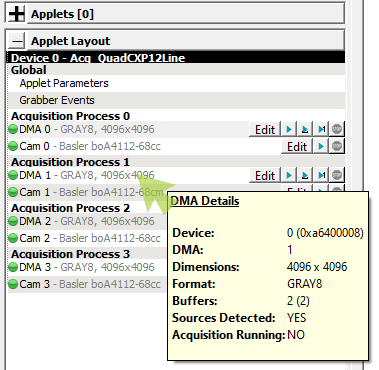This screenshot has width=379, height=370.
Task: Click the Applets [0] header bar
Action: coord(186,14)
